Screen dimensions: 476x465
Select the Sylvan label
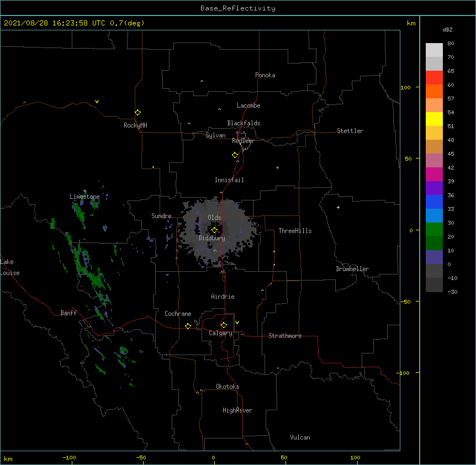click(215, 135)
